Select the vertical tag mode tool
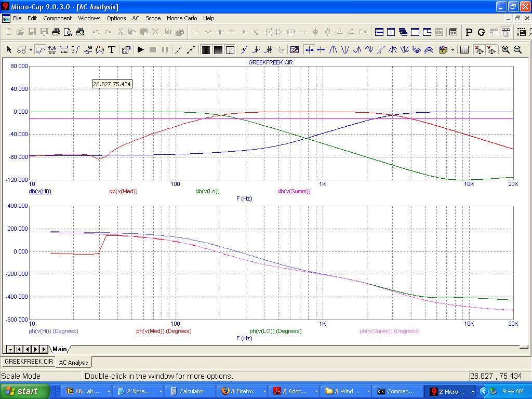 (x=76, y=50)
